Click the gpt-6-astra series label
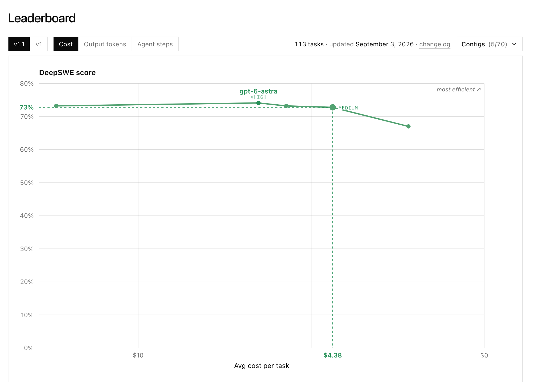This screenshot has height=392, width=538. (x=258, y=91)
